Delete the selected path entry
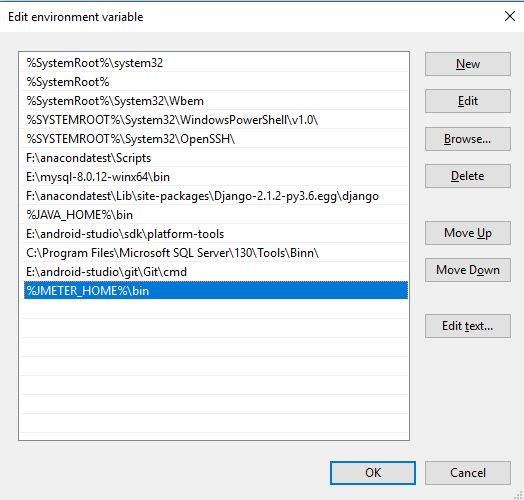 (x=468, y=176)
